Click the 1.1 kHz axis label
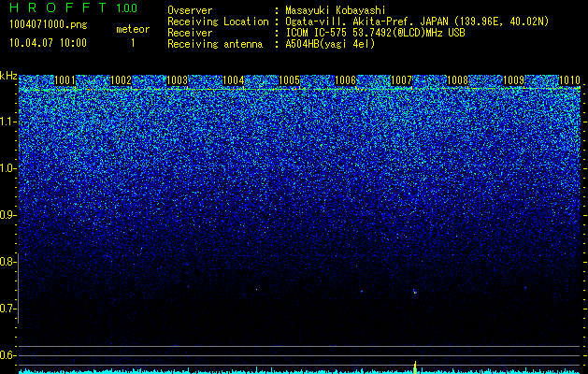The image size is (588, 374). (7, 122)
